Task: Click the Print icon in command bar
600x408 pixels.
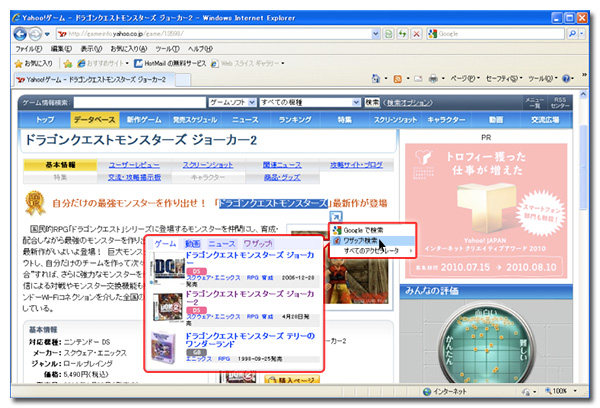Action: coord(433,79)
